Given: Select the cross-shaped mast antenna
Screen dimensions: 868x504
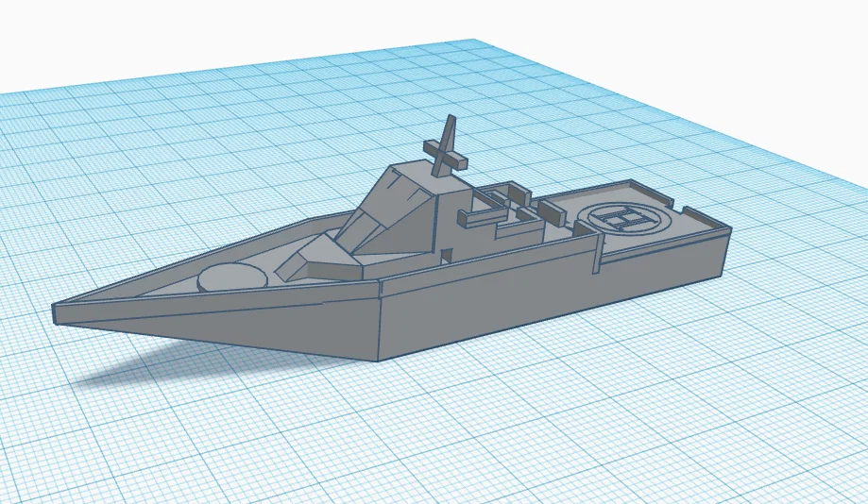Looking at the screenshot, I should tap(446, 146).
